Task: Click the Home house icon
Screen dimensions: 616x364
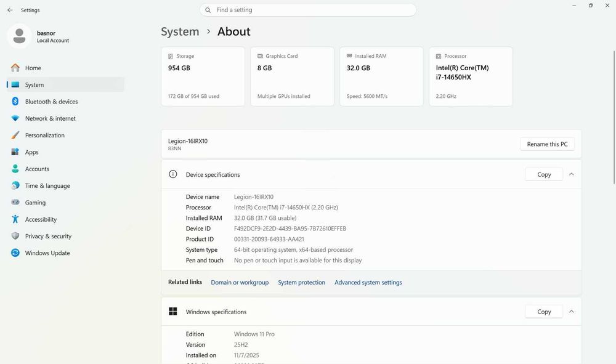Action: click(x=15, y=68)
